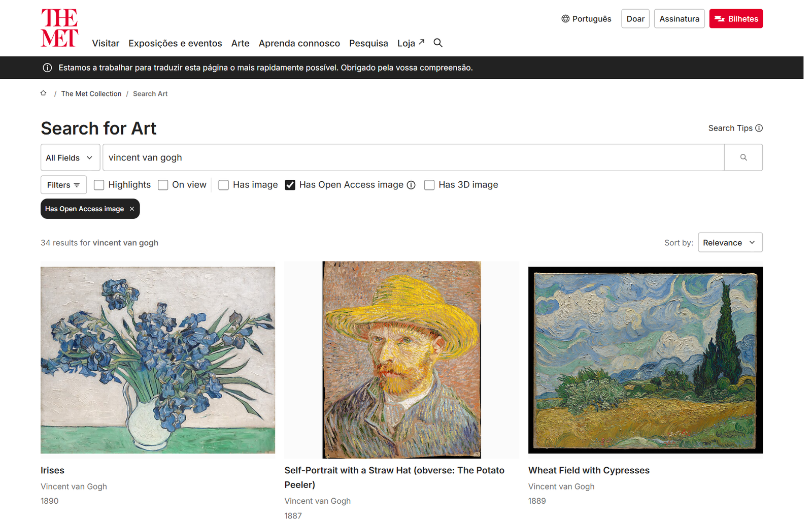Screen dimensions: 812x519
Task: Click the Doar button
Action: point(635,19)
